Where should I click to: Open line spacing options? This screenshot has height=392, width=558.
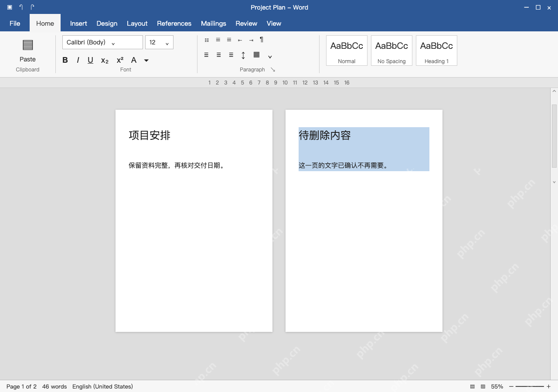[243, 55]
